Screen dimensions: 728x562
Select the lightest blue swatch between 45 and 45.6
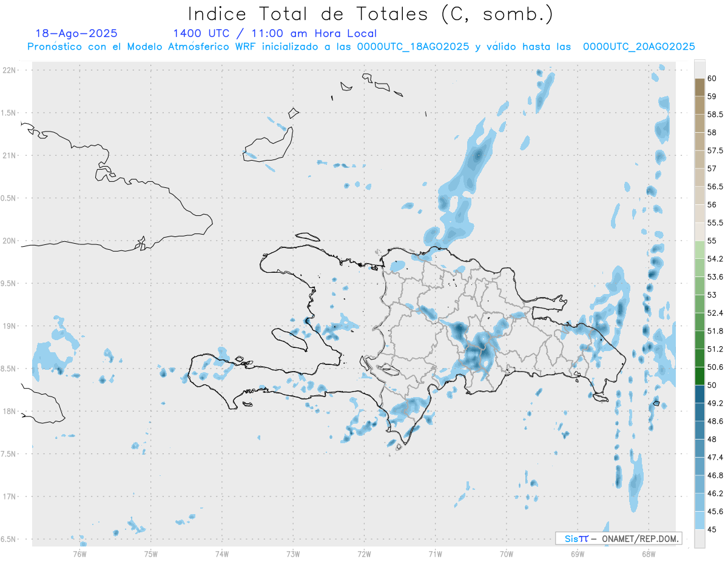[699, 520]
